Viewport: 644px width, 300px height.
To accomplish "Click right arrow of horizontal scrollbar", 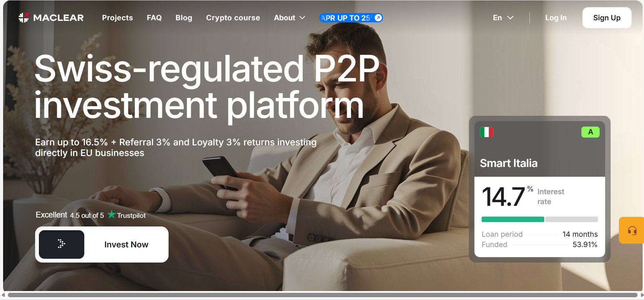I will [641, 295].
